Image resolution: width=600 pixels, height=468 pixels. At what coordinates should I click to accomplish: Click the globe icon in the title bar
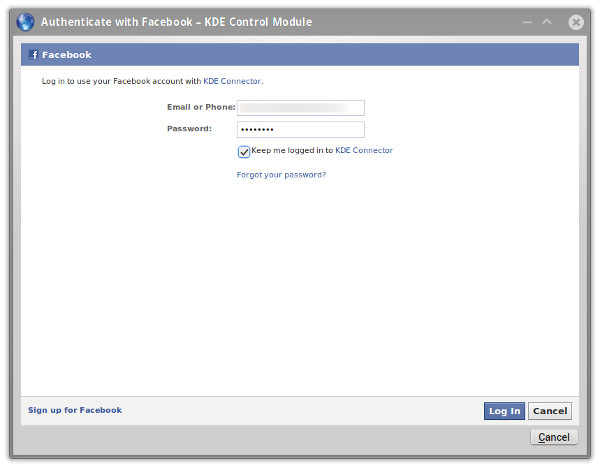point(26,21)
